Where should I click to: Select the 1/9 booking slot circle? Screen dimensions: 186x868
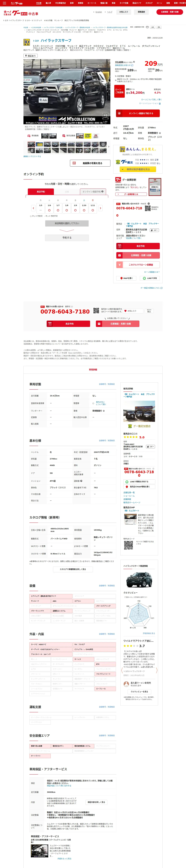click(x=75, y=210)
